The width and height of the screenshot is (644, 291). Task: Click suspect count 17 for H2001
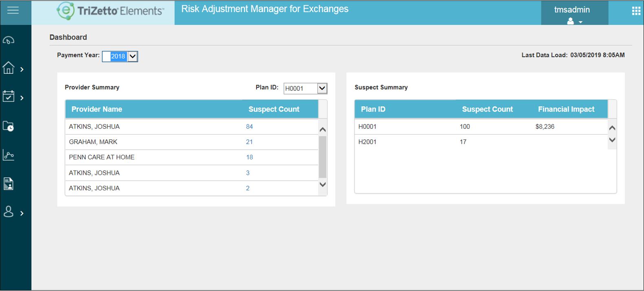click(463, 142)
